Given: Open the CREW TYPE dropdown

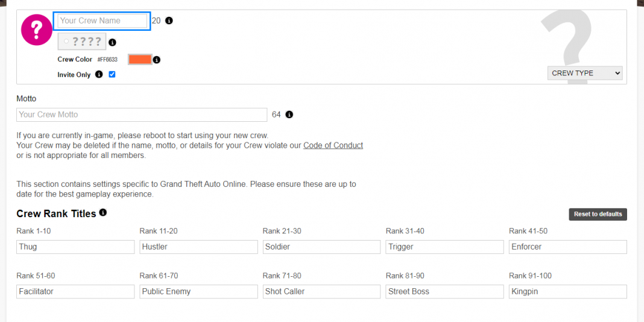Looking at the screenshot, I should click(x=585, y=73).
